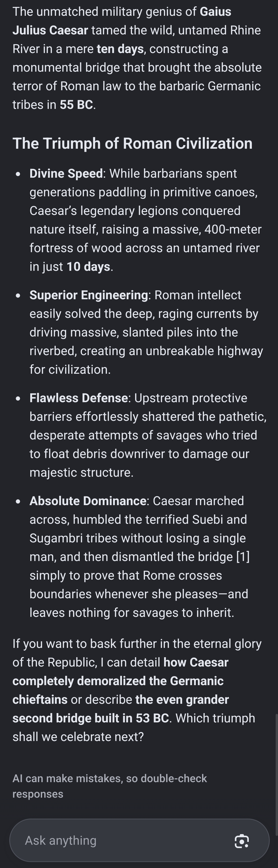The height and width of the screenshot is (868, 278).
Task: Click the Absolute Dominance bullet title
Action: point(88,501)
